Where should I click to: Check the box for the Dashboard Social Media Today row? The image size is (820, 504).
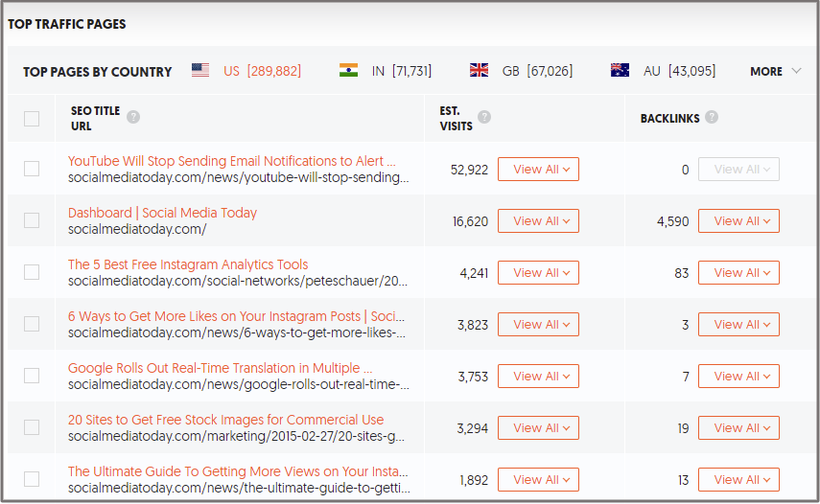pos(32,220)
